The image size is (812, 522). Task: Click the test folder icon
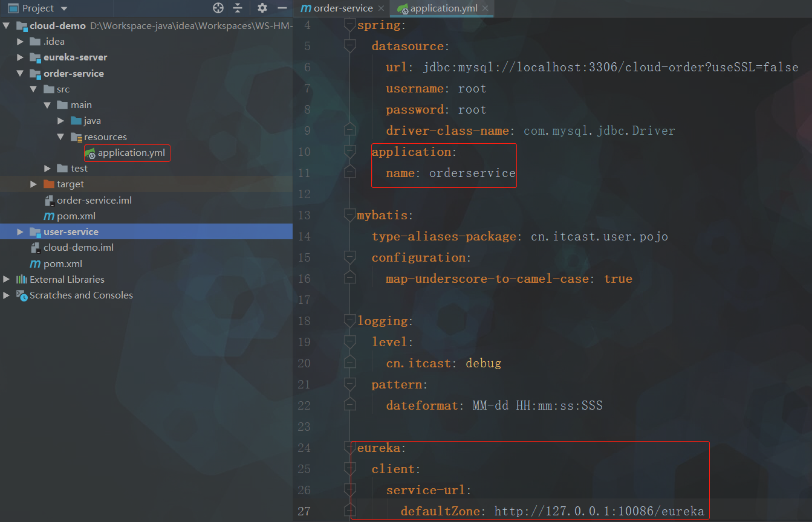tap(62, 169)
